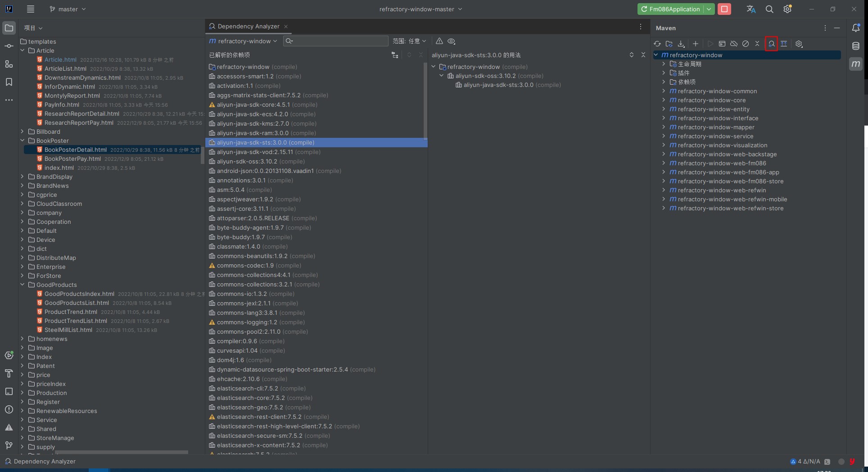The width and height of the screenshot is (868, 472).
Task: Open the Notifications bell
Action: pos(856,28)
